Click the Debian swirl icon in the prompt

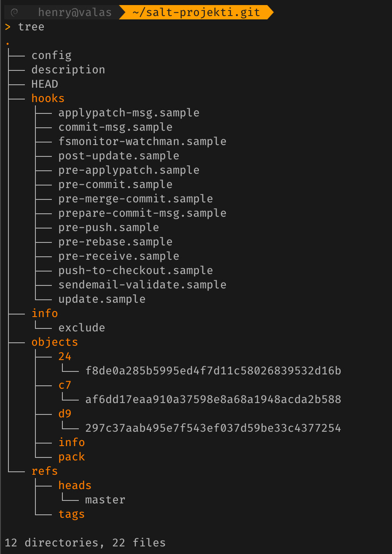pyautogui.click(x=14, y=12)
